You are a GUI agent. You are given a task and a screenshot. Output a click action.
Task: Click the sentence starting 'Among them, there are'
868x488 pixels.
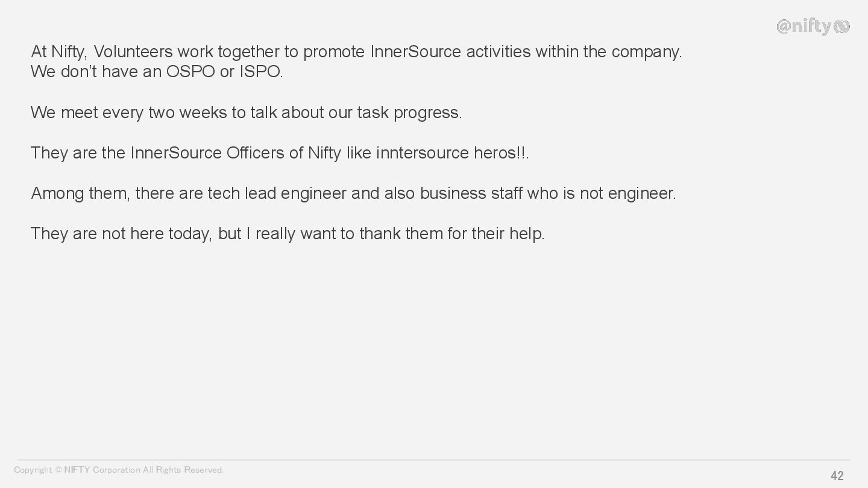click(x=353, y=193)
